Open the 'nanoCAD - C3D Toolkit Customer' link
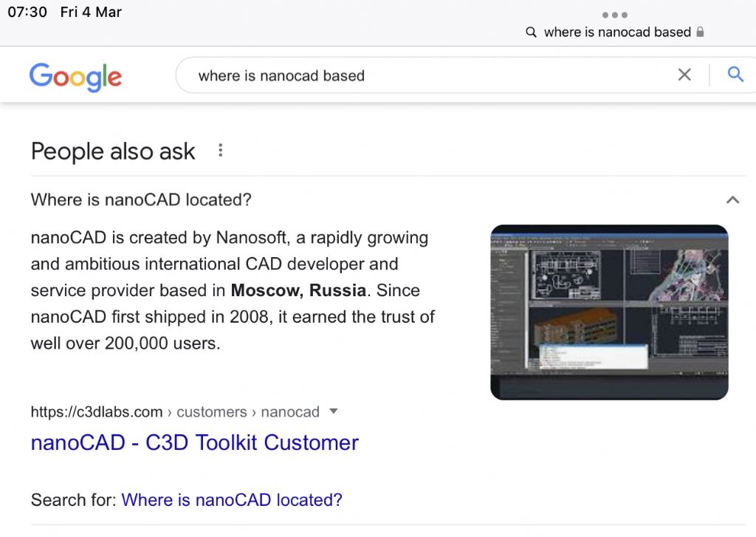 pyautogui.click(x=195, y=442)
